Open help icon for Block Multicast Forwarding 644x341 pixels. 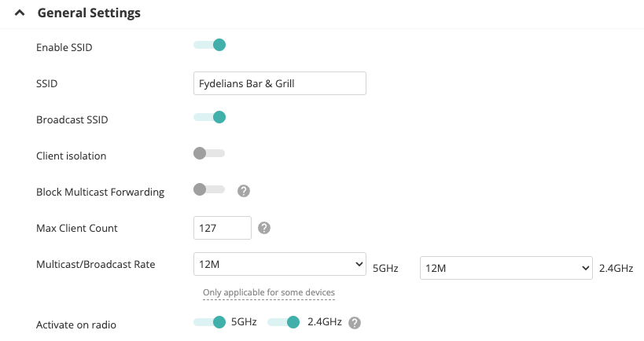(244, 191)
